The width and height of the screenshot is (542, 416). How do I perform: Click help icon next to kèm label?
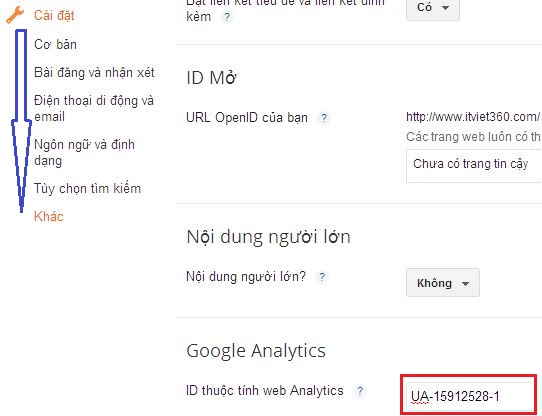[x=227, y=17]
